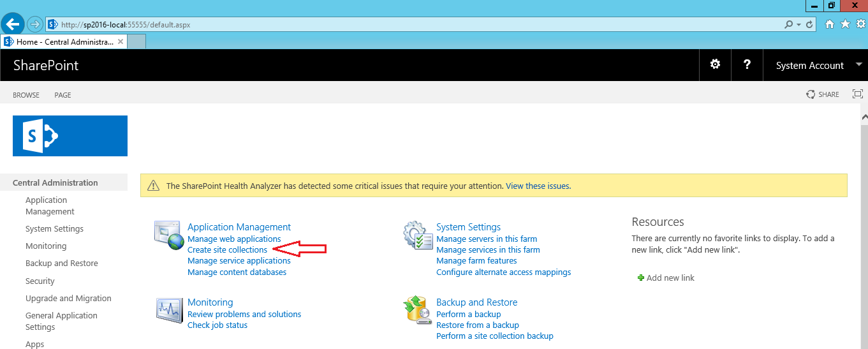Image resolution: width=868 pixels, height=349 pixels.
Task: Click Add new link text
Action: pos(670,278)
